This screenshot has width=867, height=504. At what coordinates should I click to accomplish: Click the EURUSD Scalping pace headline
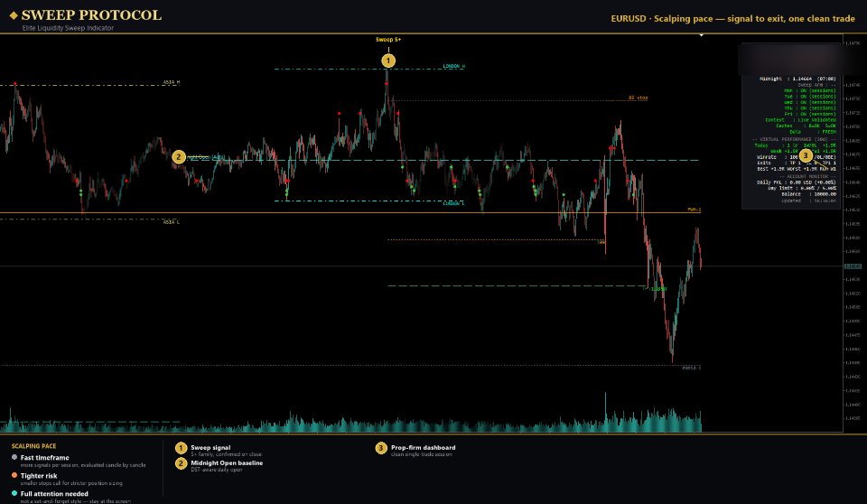coord(732,18)
